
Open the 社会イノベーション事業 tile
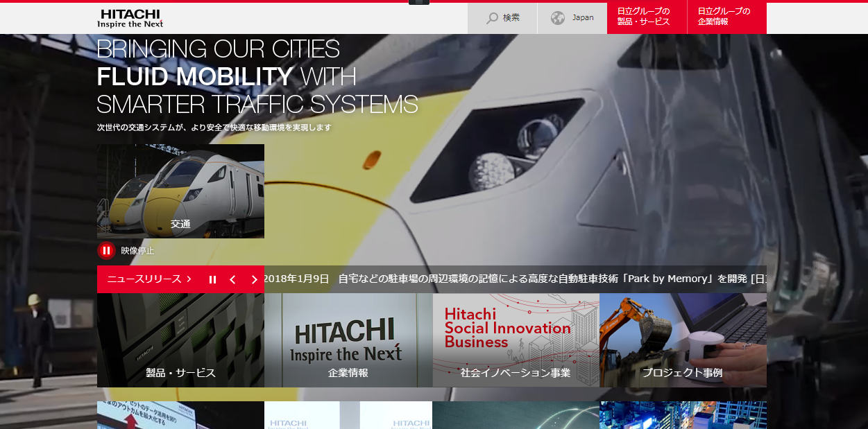(516, 340)
